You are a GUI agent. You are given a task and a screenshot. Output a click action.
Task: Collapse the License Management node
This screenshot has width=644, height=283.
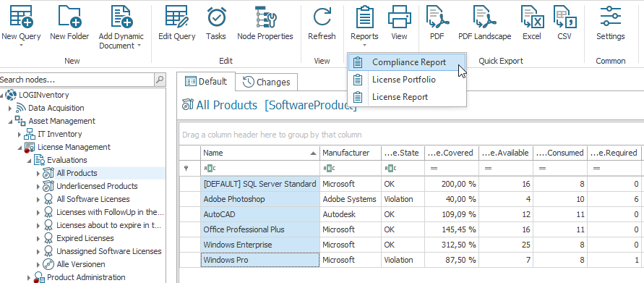tap(20, 147)
